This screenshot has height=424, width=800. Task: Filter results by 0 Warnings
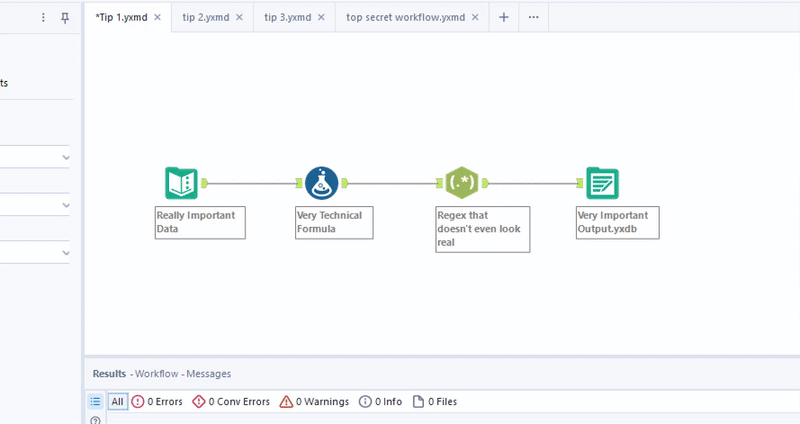point(314,402)
